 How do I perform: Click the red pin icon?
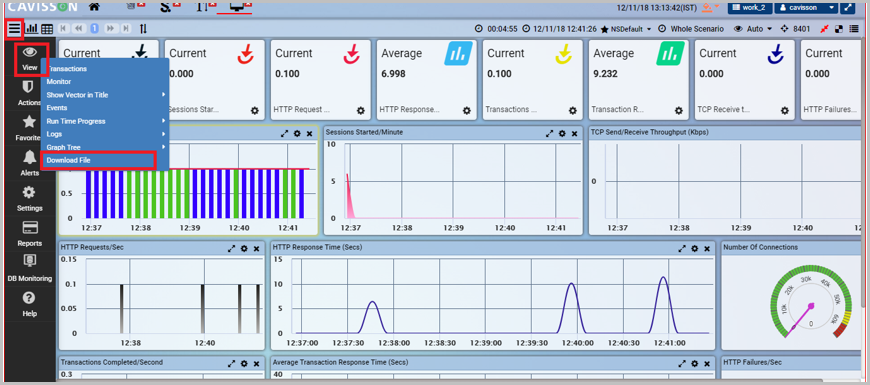[x=824, y=29]
